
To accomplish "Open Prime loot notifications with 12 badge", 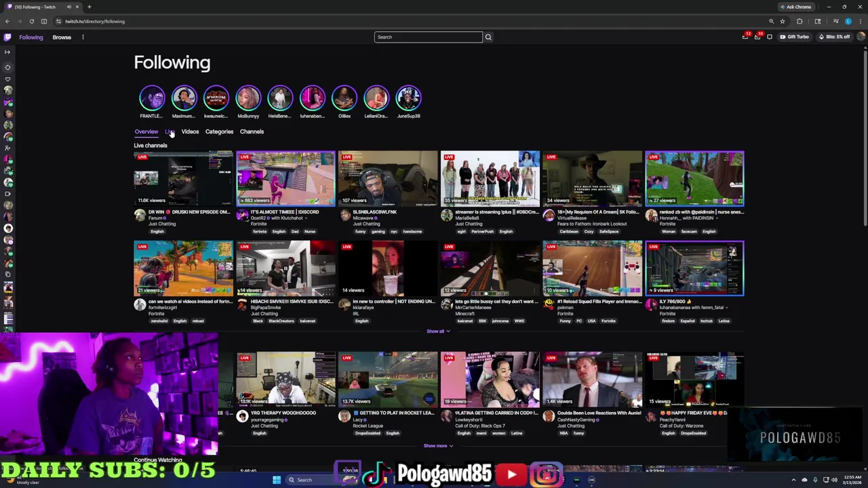I will 745,37.
